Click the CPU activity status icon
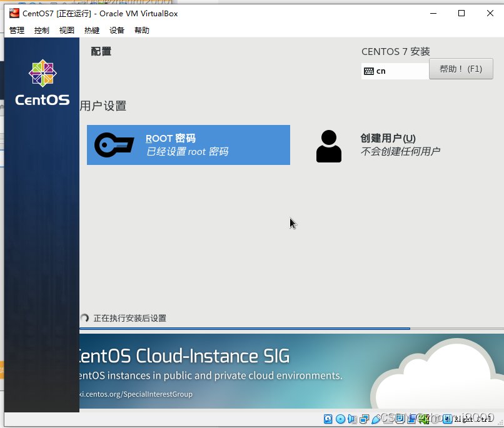 click(424, 419)
